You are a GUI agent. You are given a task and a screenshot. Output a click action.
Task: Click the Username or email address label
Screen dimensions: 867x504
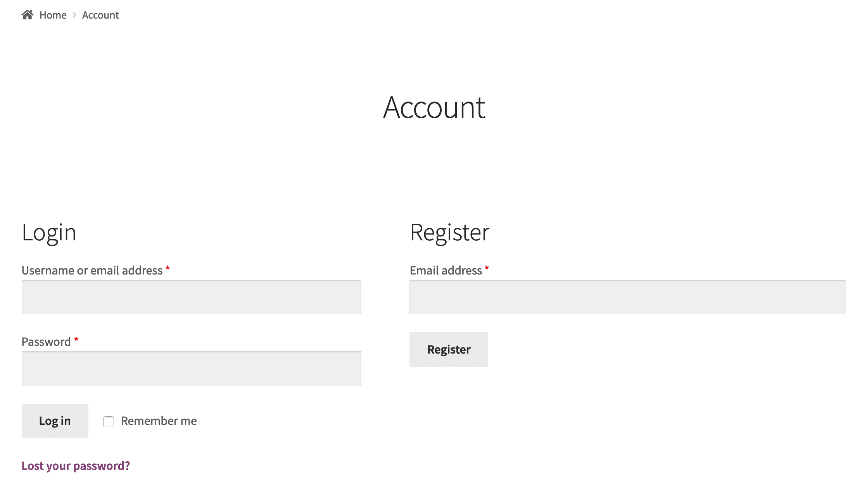coord(92,270)
